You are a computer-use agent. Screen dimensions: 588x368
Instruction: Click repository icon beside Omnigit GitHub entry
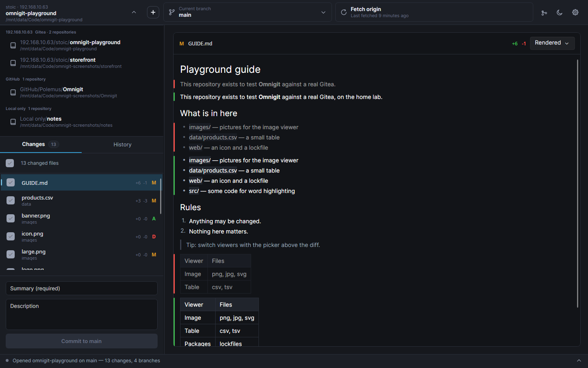click(x=13, y=92)
